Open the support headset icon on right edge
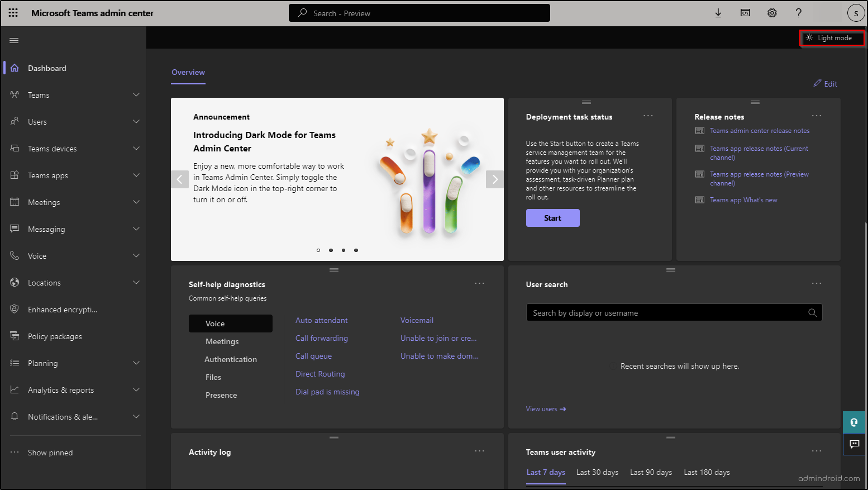This screenshot has width=868, height=490. [854, 422]
